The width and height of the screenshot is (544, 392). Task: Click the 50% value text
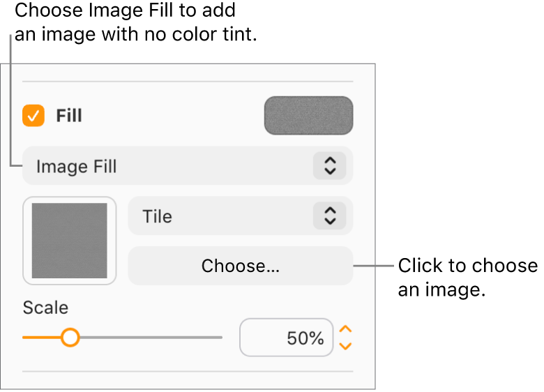click(305, 338)
